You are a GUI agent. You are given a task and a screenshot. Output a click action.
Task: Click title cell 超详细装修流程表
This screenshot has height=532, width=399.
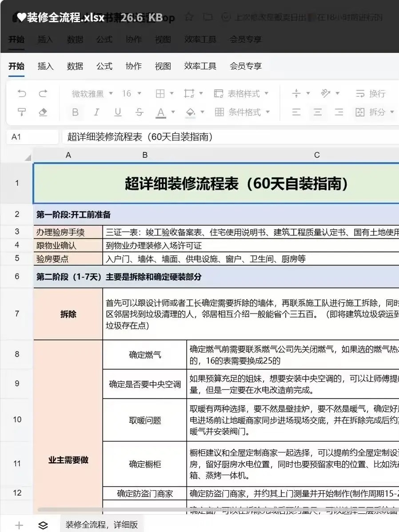(x=216, y=183)
